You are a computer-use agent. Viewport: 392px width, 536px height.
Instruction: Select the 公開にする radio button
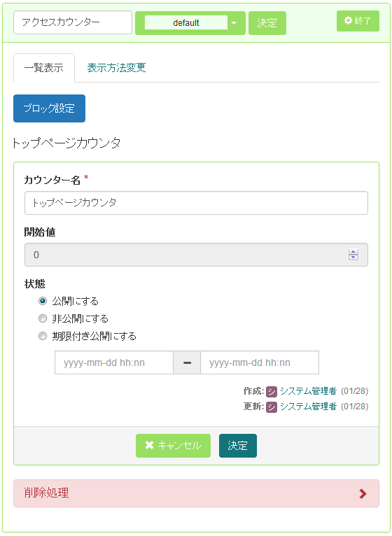coord(43,301)
